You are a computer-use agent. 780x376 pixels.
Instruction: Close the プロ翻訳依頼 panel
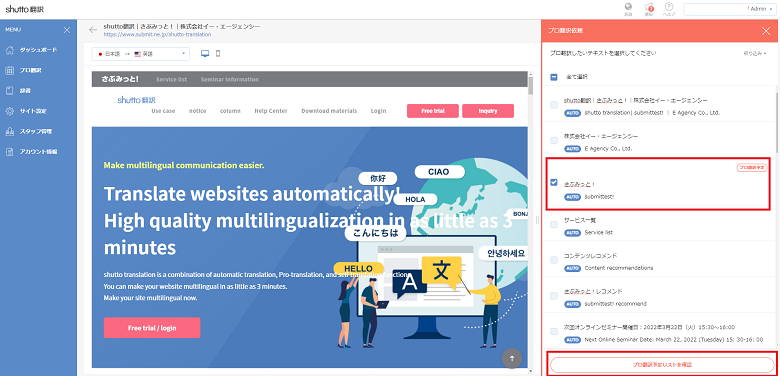766,31
